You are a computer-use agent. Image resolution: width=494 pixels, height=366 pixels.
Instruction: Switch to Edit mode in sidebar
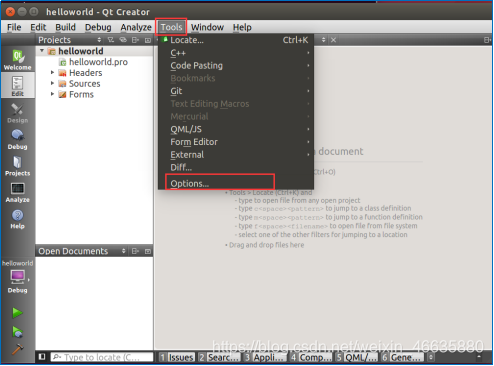[17, 86]
